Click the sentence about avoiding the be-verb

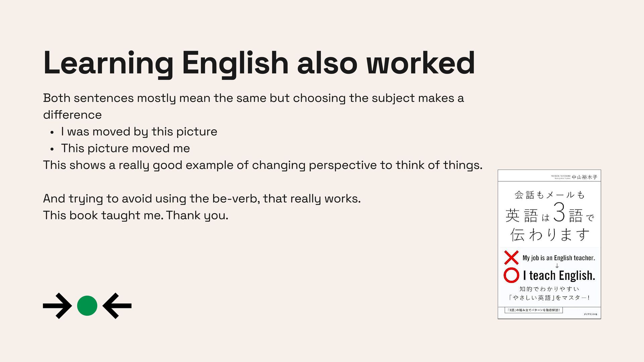(202, 198)
